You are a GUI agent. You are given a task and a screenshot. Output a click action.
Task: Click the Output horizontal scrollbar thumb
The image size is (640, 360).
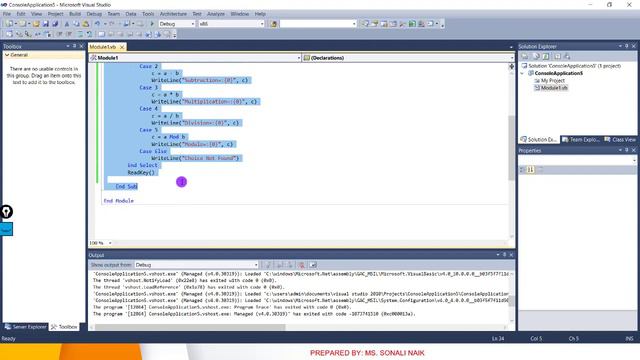coord(190,327)
